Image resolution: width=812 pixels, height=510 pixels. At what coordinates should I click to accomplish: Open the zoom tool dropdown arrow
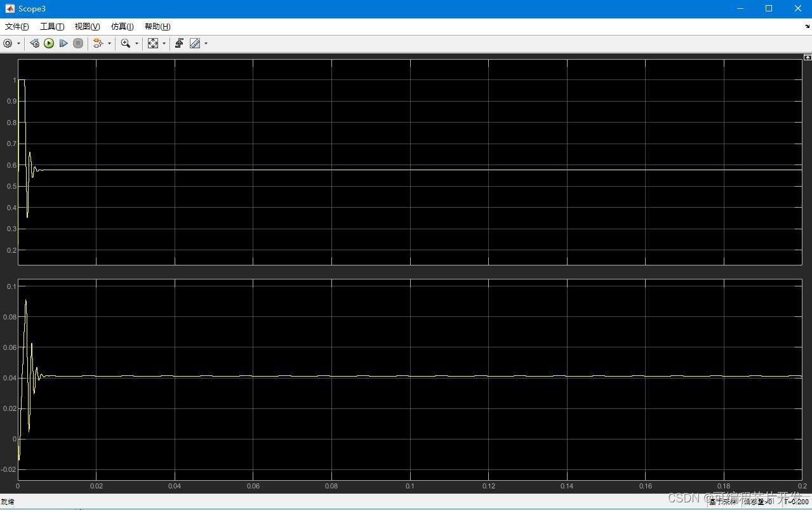[136, 44]
